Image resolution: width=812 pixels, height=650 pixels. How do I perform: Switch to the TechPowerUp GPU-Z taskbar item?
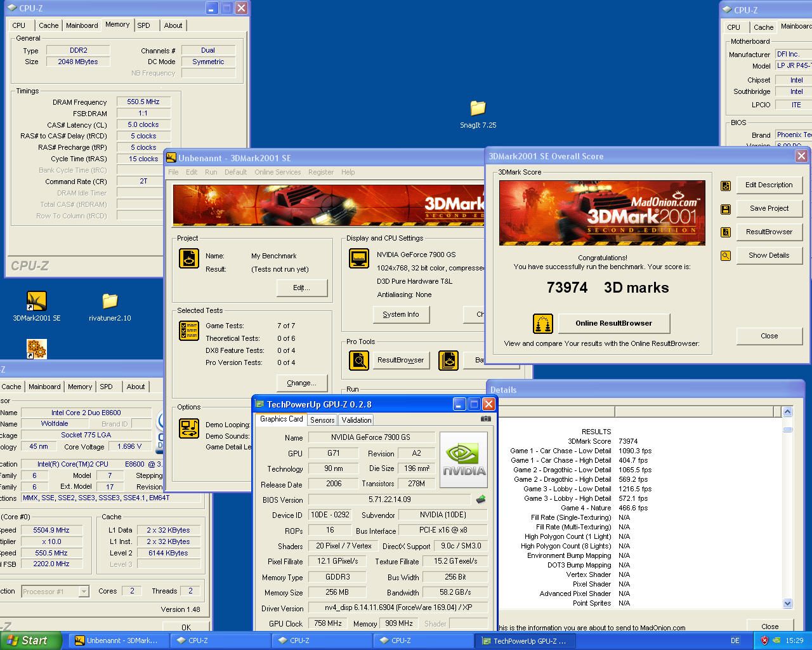525,640
